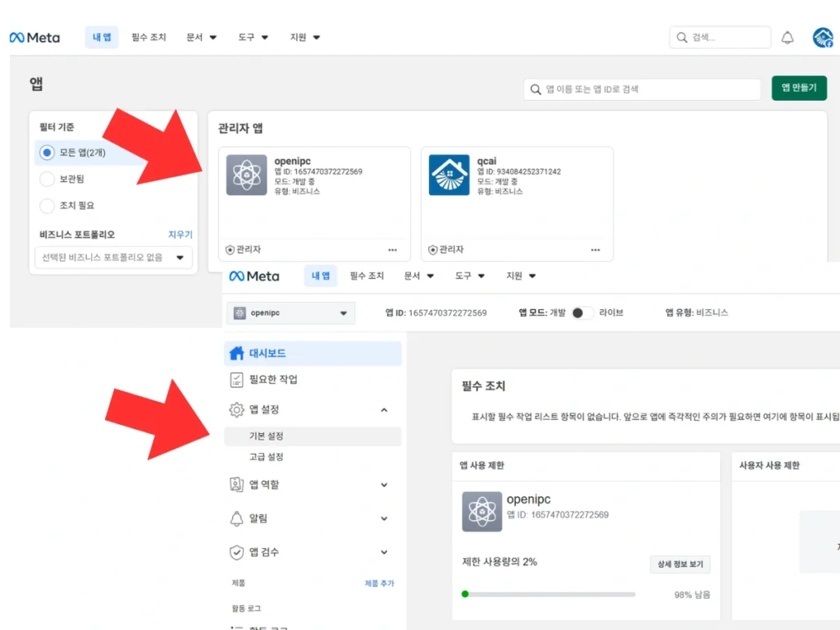Viewport: 840px width, 630px height.
Task: Click the Meta logo in the lower dashboard window
Action: pos(254,276)
